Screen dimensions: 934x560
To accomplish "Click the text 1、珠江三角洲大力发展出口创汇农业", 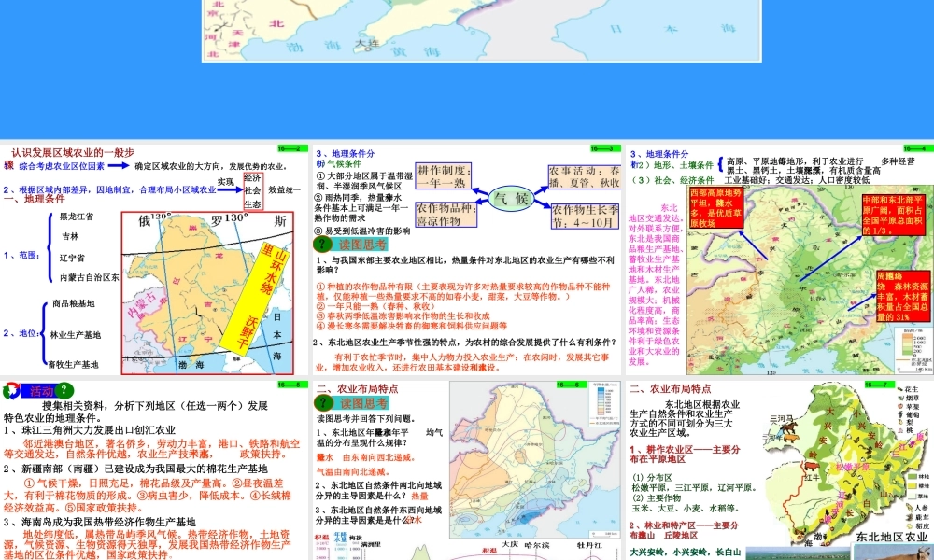I will tap(90, 429).
